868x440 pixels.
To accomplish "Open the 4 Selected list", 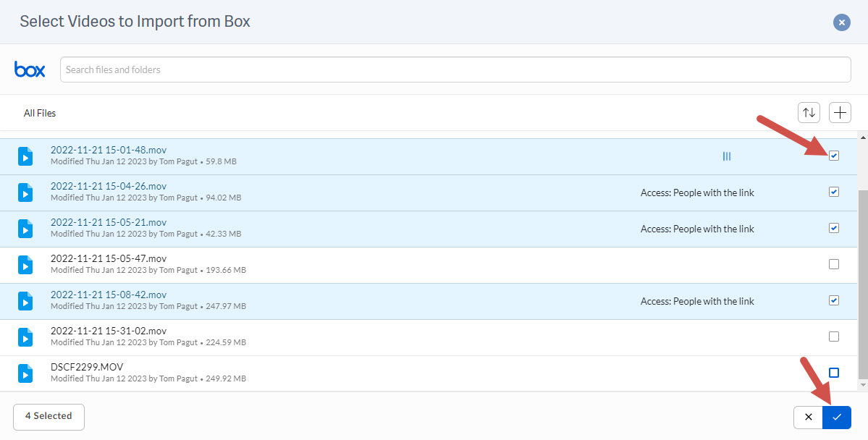I will point(49,417).
